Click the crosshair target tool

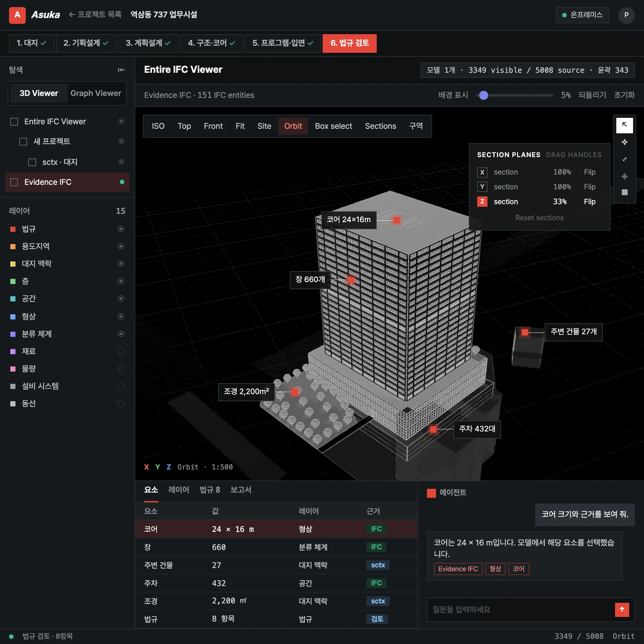coord(624,176)
